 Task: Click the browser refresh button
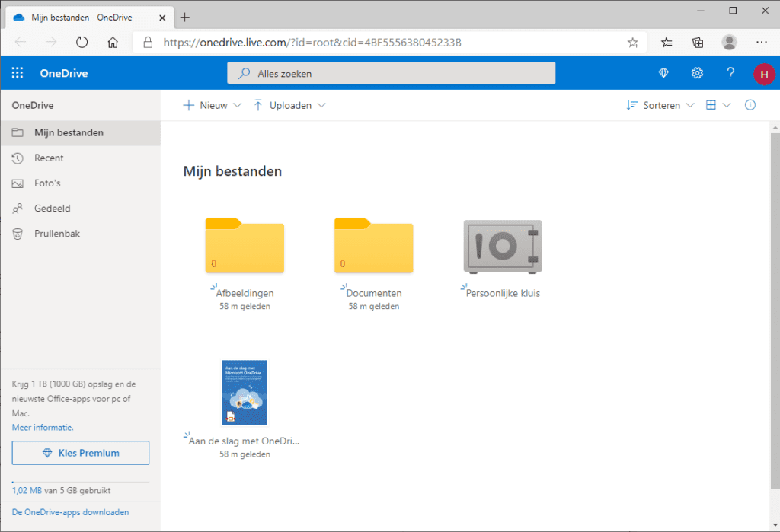coord(82,43)
